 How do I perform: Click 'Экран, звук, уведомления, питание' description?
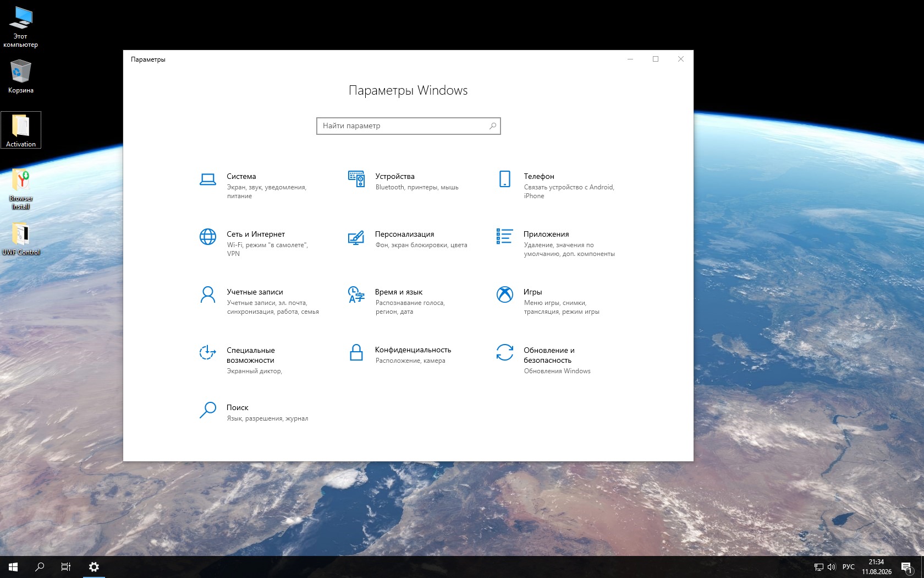pos(267,192)
